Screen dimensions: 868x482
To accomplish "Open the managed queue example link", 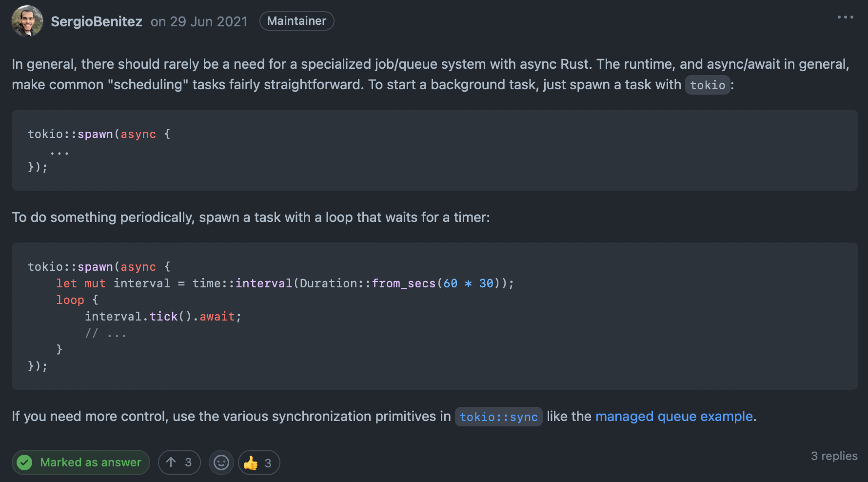I will click(674, 417).
